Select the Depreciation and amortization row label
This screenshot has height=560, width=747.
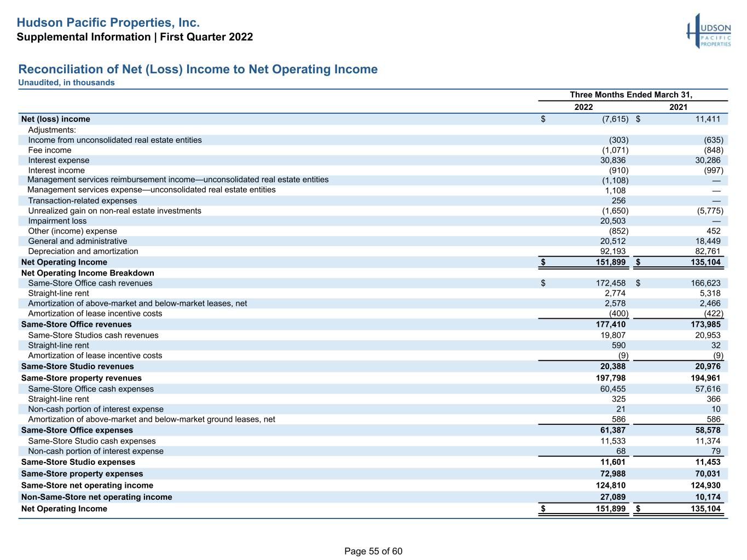tap(83, 252)
